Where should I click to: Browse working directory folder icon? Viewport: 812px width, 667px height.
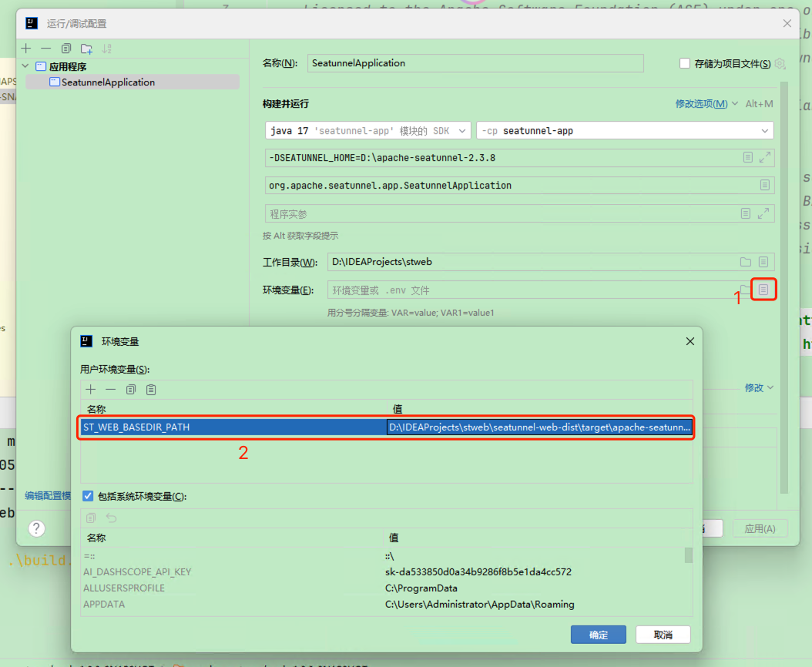coord(746,262)
